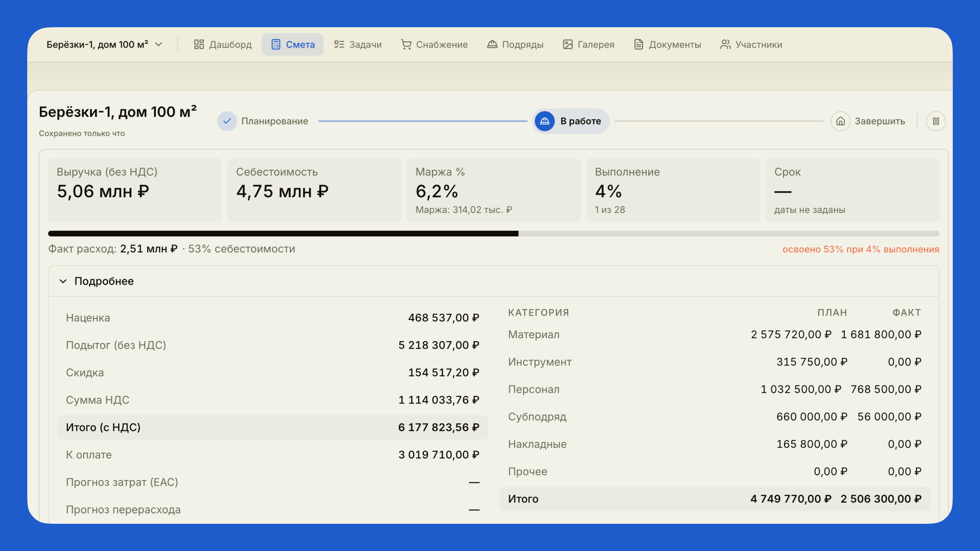The image size is (980, 551).
Task: Click the Снабжение shopping cart icon
Action: [406, 45]
